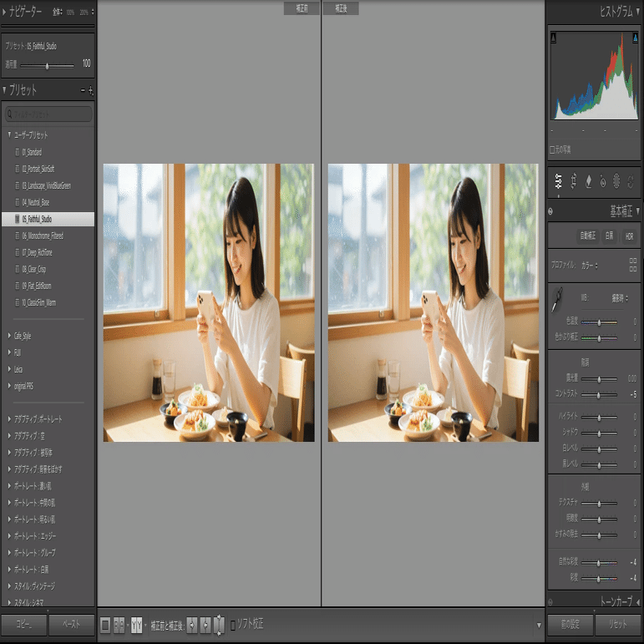Copy after settings to before arrow
Viewport: 644px width, 644px height.
pos(205,625)
